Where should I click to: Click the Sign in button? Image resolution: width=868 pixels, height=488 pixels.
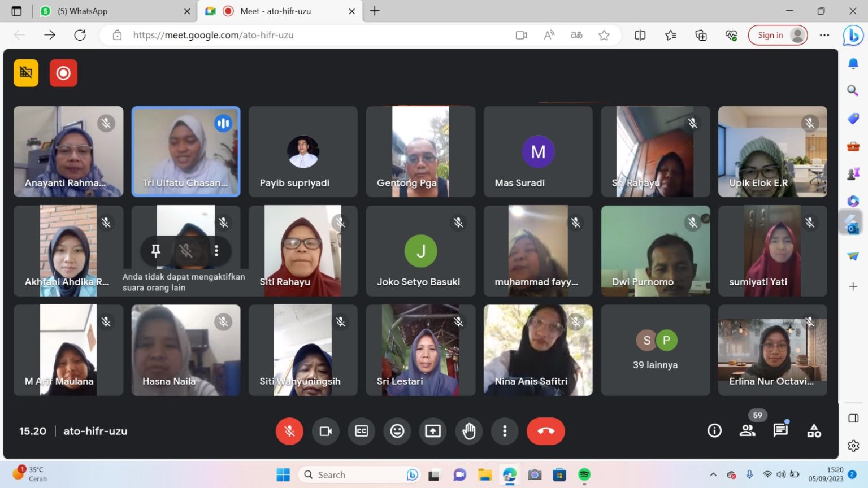click(x=778, y=35)
